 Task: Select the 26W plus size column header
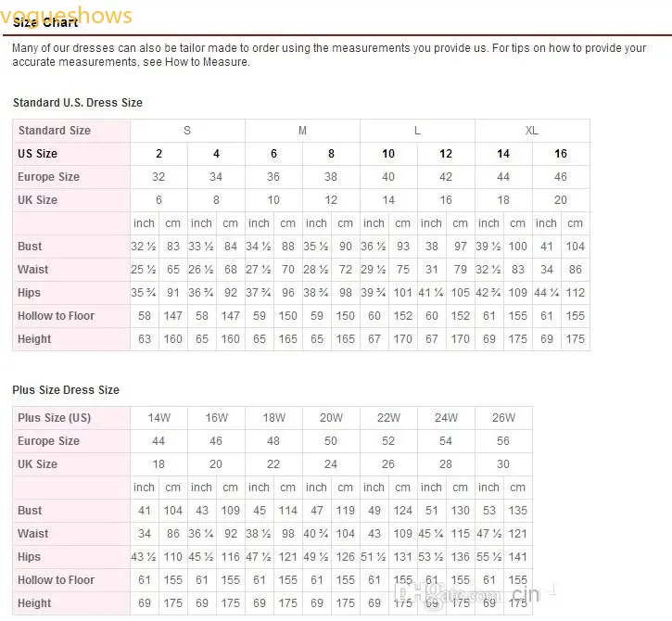pyautogui.click(x=503, y=418)
